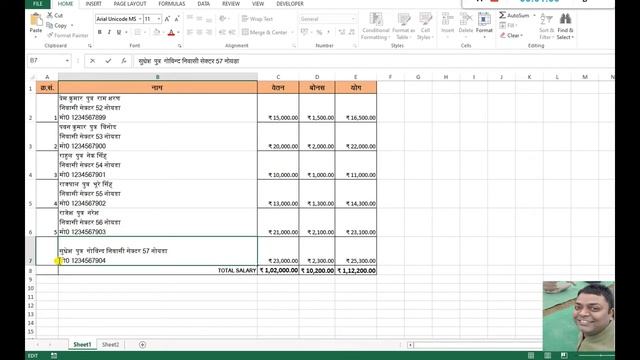The height and width of the screenshot is (360, 640).
Task: Cut the selection with the scissors icon
Action: click(50, 15)
